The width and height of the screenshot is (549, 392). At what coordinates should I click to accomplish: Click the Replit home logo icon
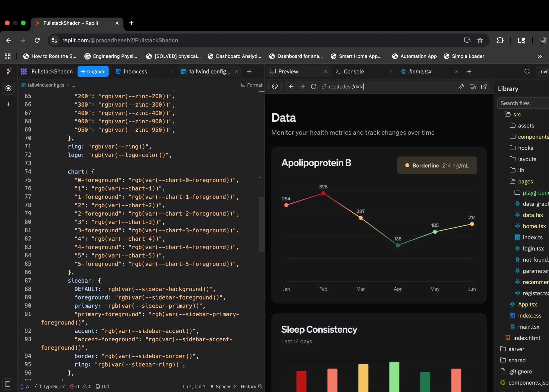(9, 71)
